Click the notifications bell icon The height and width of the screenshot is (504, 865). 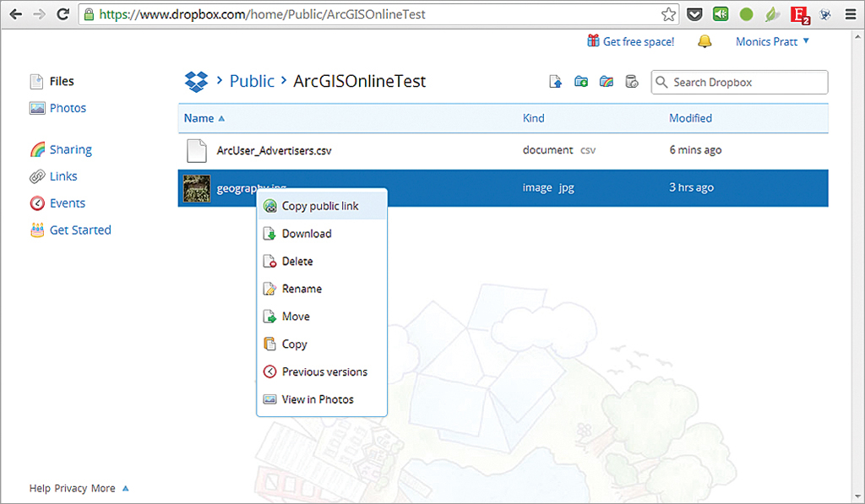click(705, 41)
